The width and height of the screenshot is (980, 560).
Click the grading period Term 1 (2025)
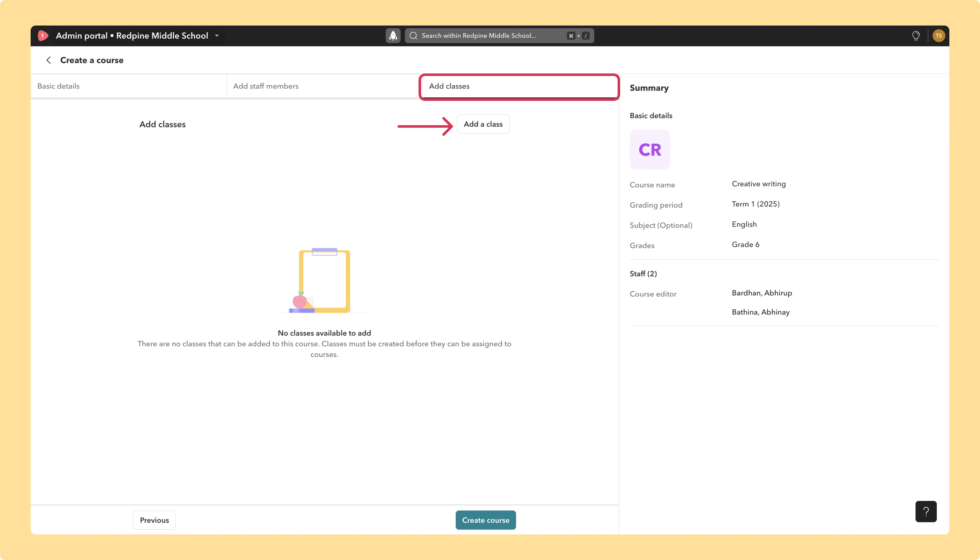756,204
